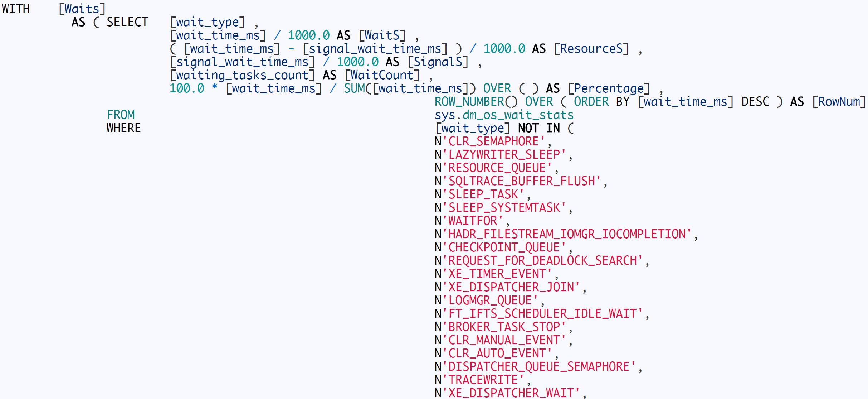Click the [WaitS] column alias
This screenshot has width=868, height=399.
tap(382, 35)
